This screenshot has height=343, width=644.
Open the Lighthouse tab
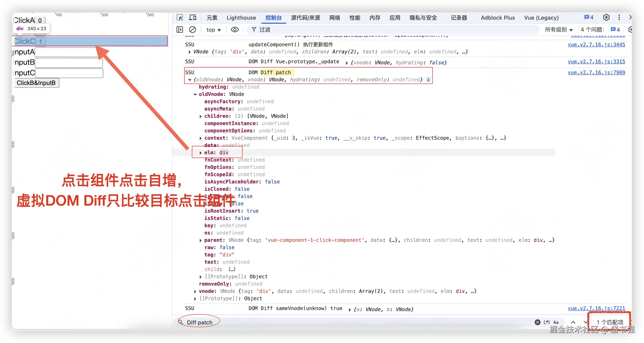click(x=241, y=18)
